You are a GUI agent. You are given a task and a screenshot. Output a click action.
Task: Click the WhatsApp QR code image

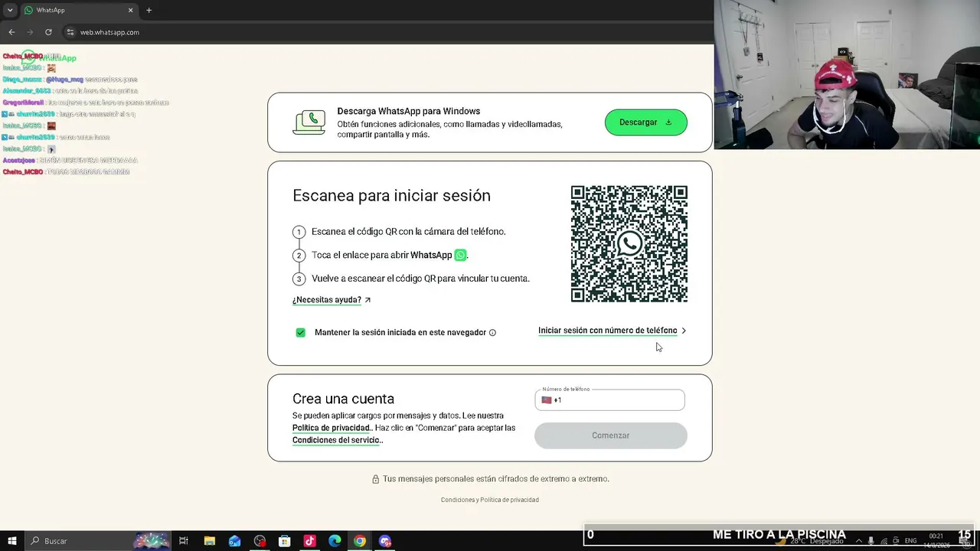[629, 244]
